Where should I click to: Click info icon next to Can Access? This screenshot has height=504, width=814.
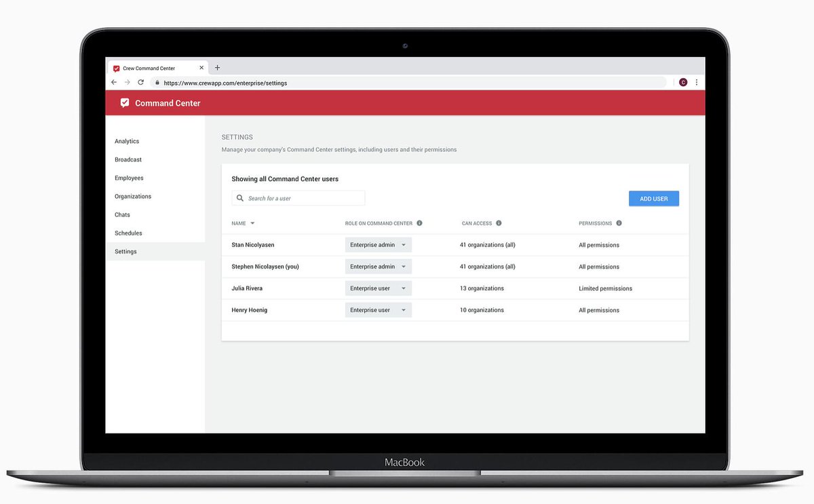499,223
